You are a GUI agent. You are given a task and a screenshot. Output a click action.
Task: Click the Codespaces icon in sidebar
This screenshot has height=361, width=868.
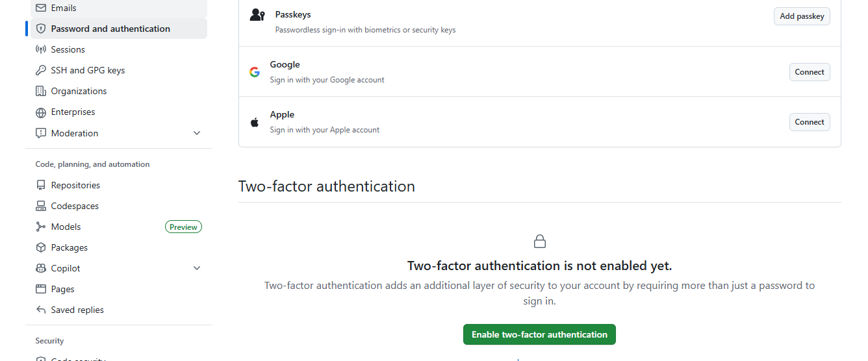point(41,206)
